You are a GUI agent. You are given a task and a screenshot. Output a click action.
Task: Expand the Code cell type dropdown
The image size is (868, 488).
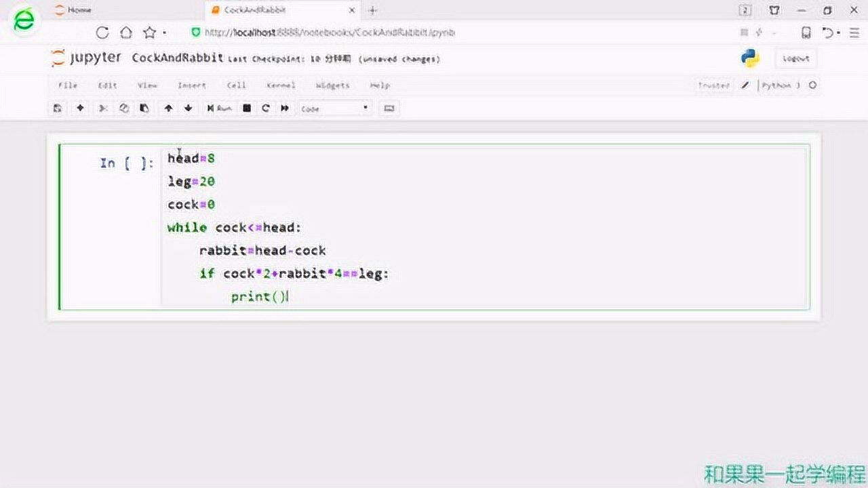335,108
